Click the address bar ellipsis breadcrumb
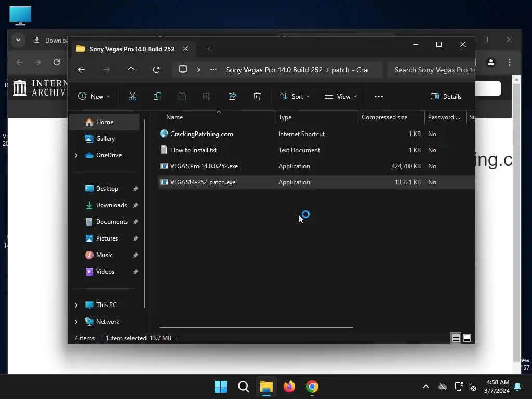 click(214, 70)
